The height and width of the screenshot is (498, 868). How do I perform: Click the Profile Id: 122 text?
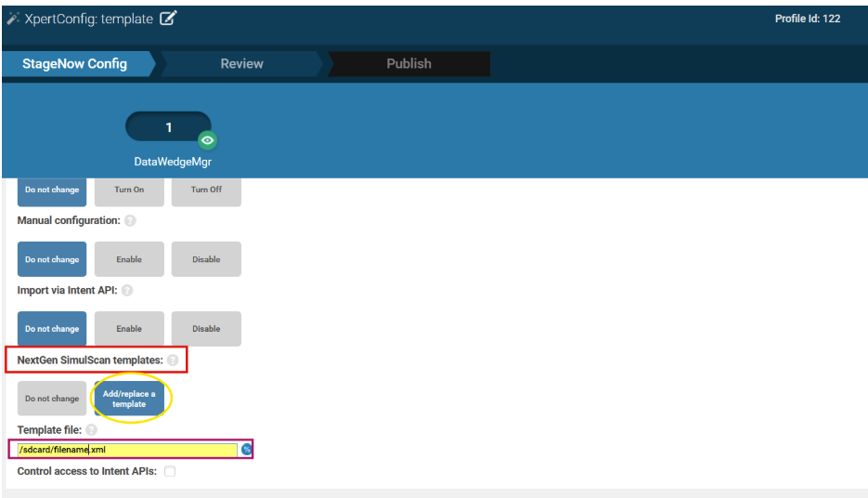pos(807,19)
